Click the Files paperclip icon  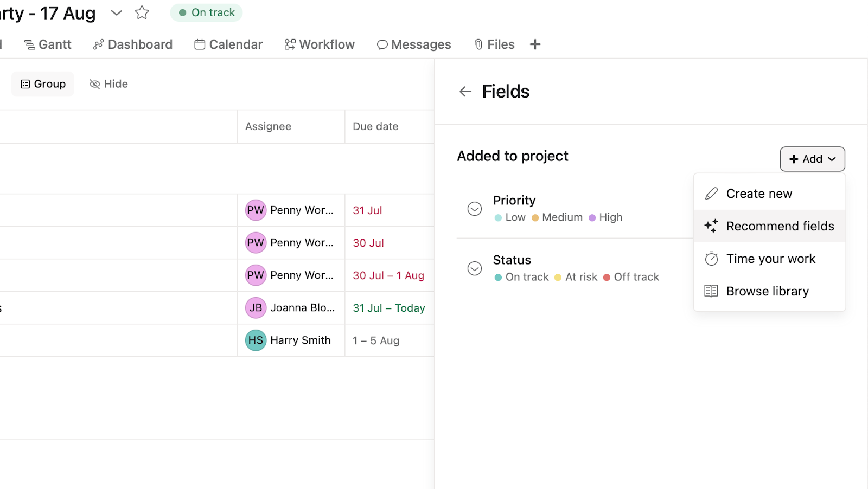(x=478, y=44)
